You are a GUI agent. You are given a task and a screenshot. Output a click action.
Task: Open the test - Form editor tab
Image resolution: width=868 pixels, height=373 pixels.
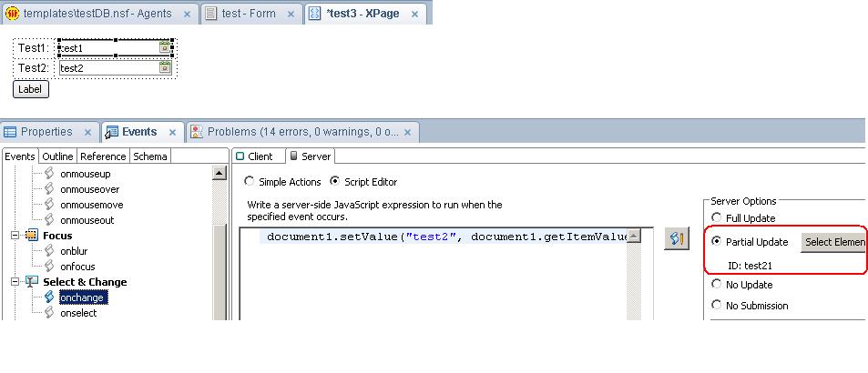pyautogui.click(x=251, y=14)
